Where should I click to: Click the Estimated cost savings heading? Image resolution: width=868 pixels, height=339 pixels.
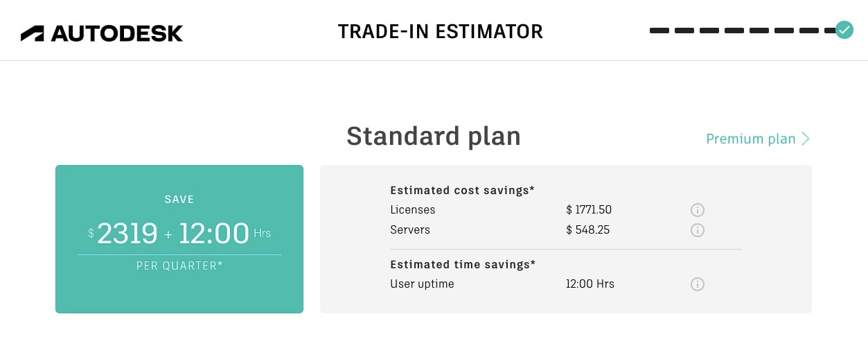(462, 190)
